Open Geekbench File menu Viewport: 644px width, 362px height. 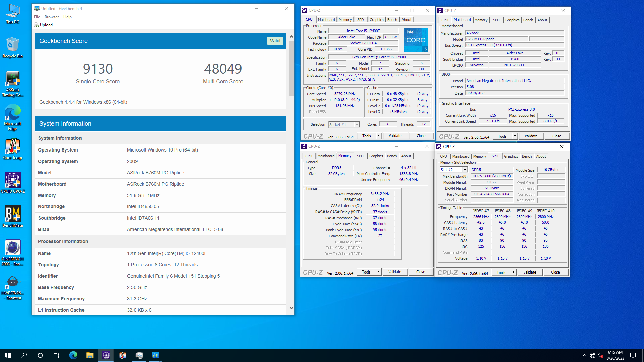click(x=37, y=17)
